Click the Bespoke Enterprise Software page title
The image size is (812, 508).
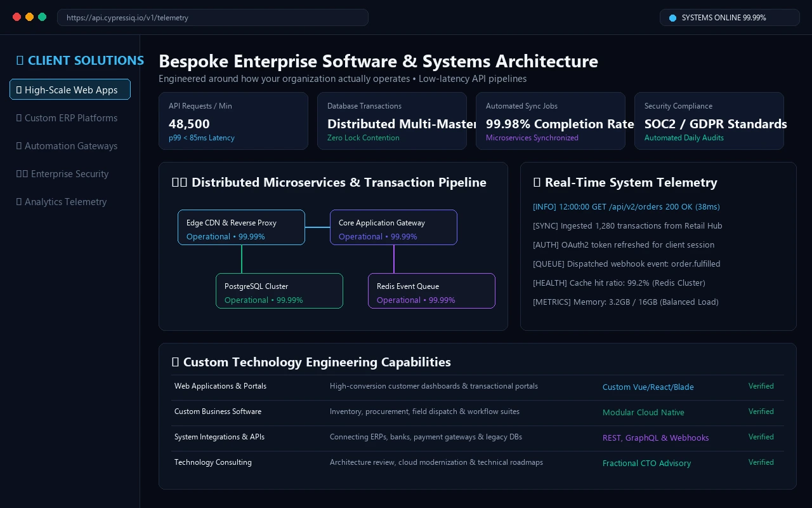tap(378, 61)
